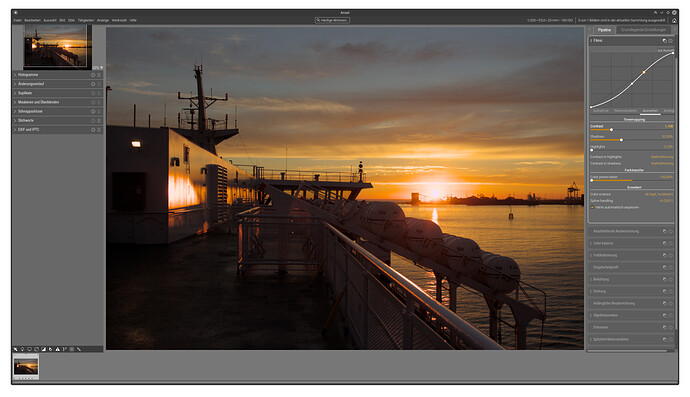Click the home icon at top-right corner

pyautogui.click(x=674, y=20)
